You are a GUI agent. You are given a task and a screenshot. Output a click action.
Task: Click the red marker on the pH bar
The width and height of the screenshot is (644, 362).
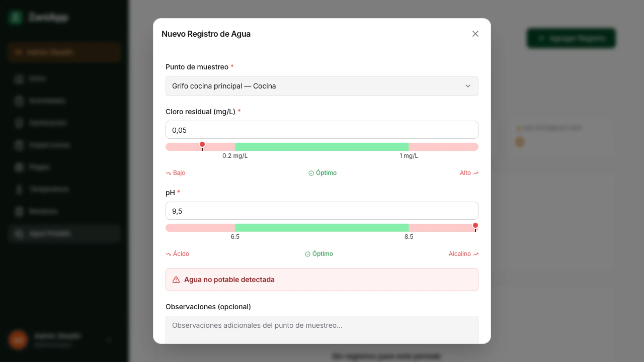click(x=475, y=226)
